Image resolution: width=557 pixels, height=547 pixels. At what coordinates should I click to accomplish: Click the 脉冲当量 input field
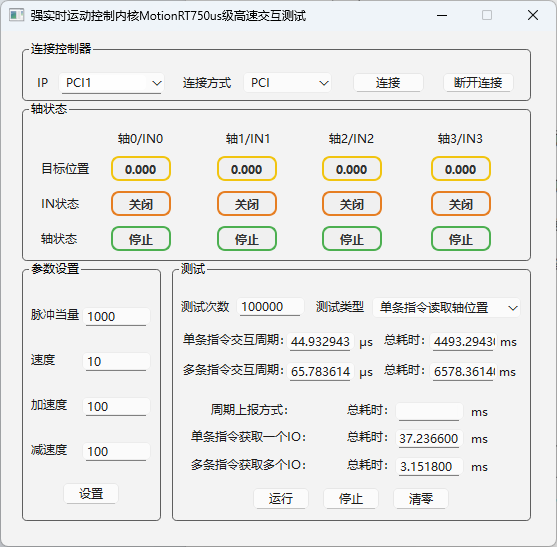[117, 316]
